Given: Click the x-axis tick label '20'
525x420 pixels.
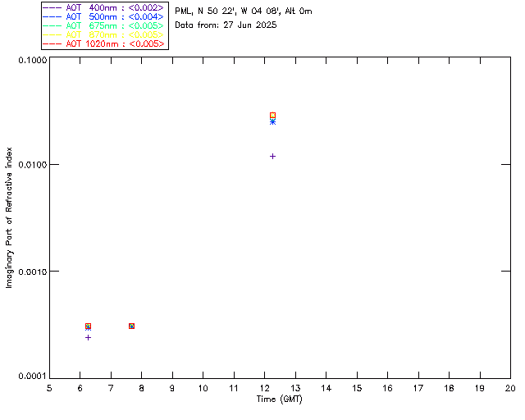Looking at the screenshot, I should (510, 388).
